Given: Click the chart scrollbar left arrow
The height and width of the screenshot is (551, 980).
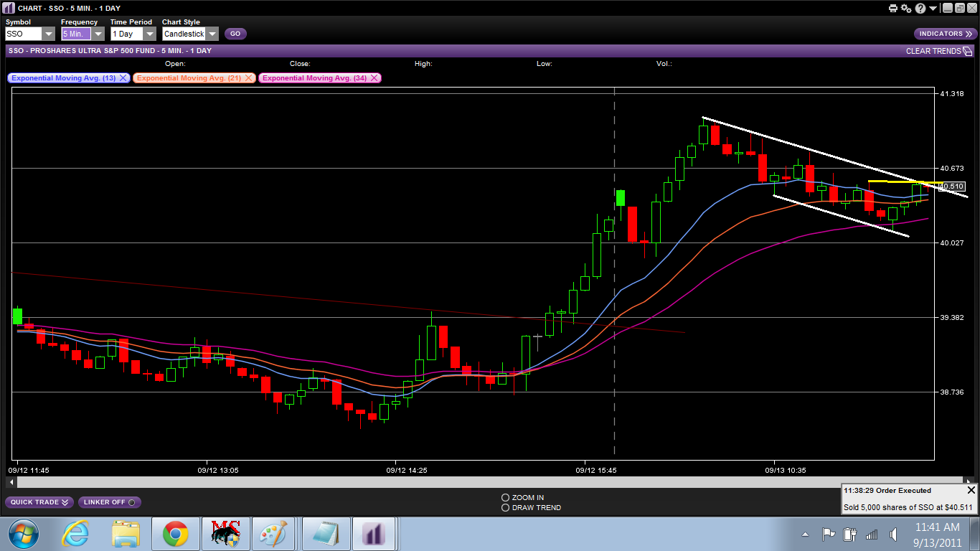Looking at the screenshot, I should (11, 482).
